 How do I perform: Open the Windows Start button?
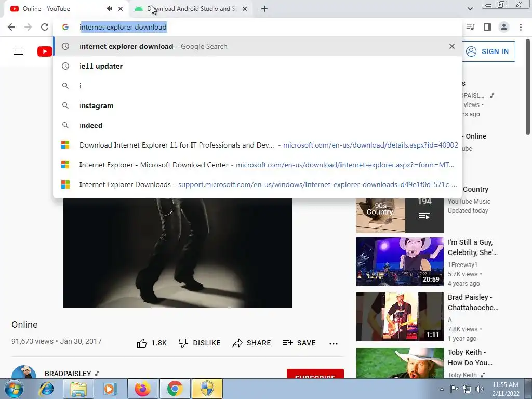14,389
